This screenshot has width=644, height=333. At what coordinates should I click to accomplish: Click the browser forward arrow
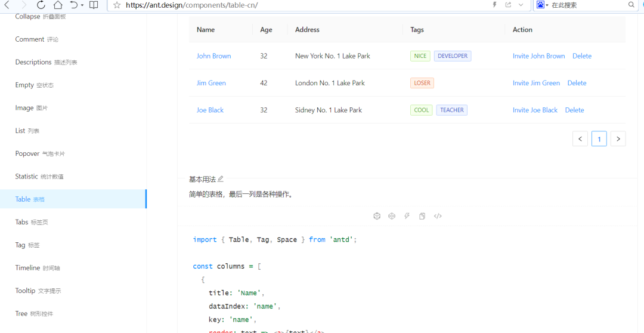(x=24, y=5)
